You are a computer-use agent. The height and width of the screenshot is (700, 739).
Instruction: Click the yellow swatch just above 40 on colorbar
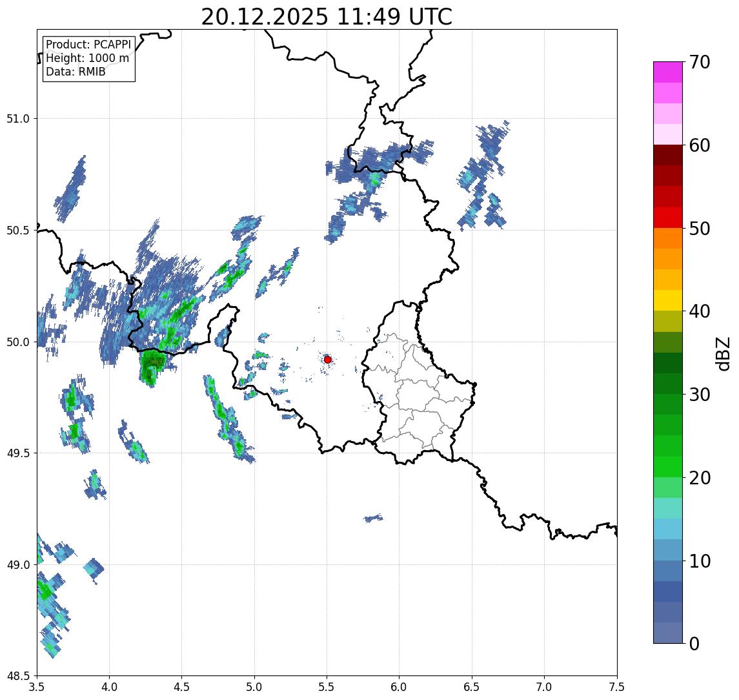(668, 300)
